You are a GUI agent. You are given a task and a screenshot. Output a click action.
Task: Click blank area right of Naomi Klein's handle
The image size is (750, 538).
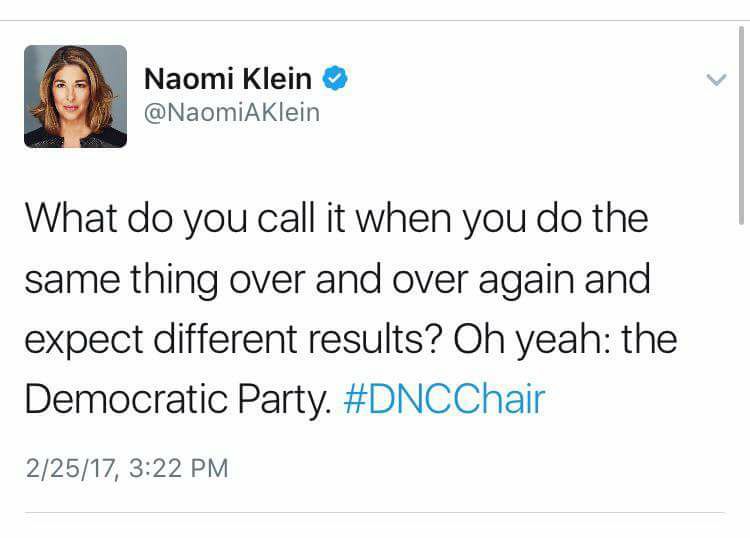502,113
